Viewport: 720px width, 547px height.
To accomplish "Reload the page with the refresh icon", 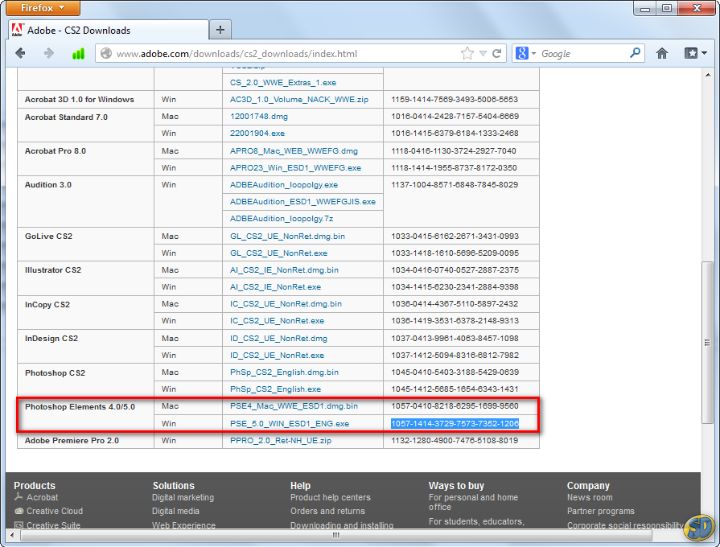I will pyautogui.click(x=496, y=53).
